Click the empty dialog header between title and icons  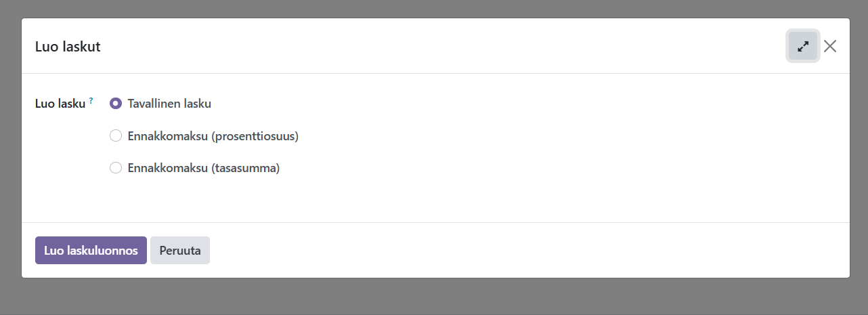(x=440, y=46)
